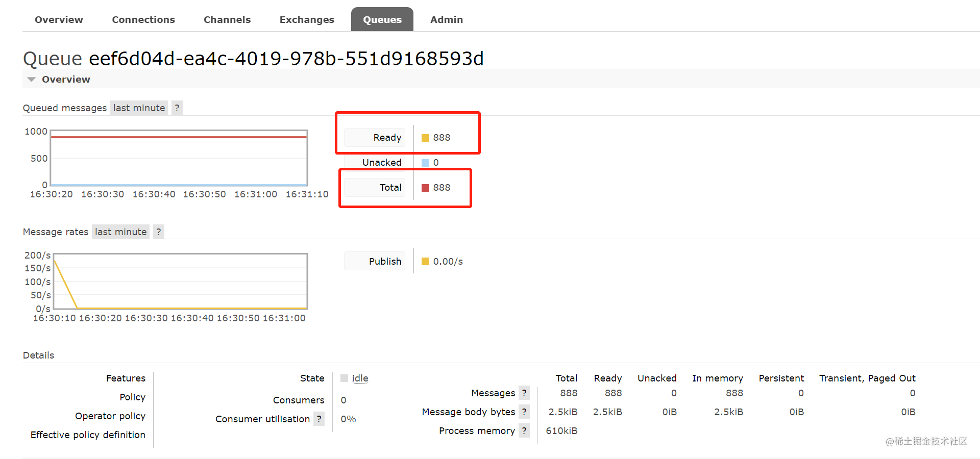
Task: Change Queued messages 'last minute' range
Action: tap(139, 108)
